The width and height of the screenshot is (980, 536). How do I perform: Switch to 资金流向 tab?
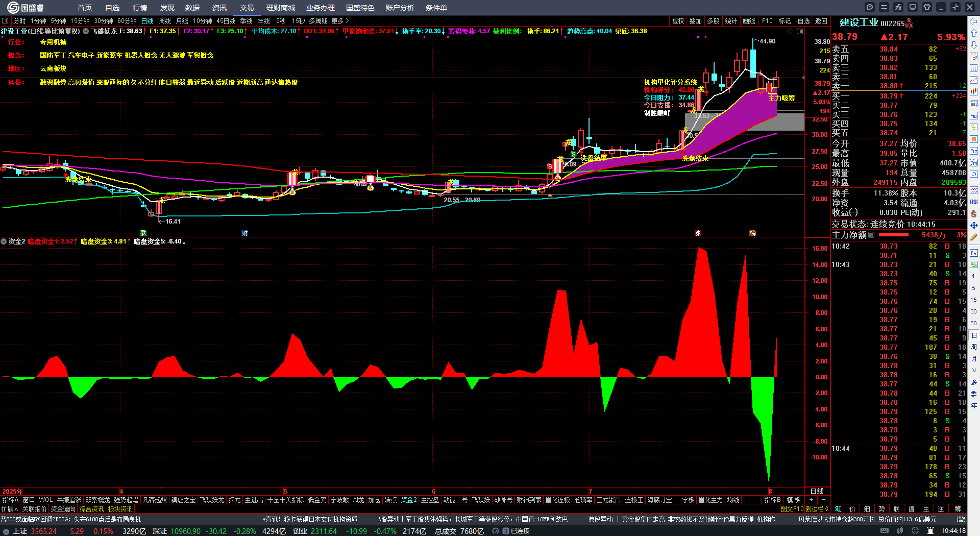point(63,509)
